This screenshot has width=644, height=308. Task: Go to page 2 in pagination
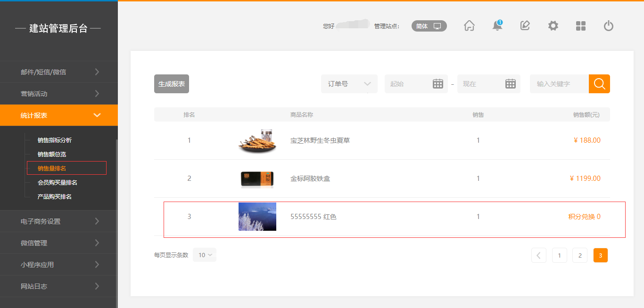coord(580,255)
